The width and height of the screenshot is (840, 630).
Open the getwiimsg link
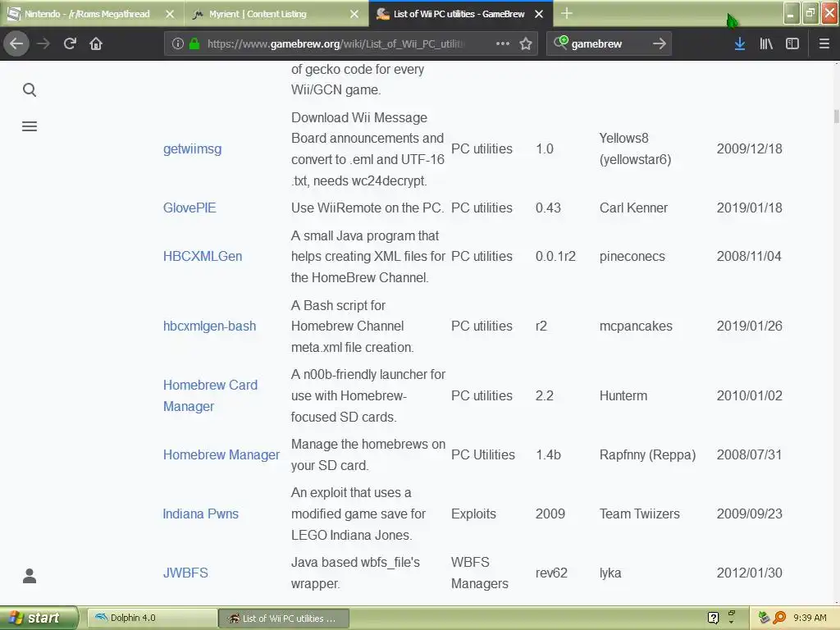pos(192,149)
